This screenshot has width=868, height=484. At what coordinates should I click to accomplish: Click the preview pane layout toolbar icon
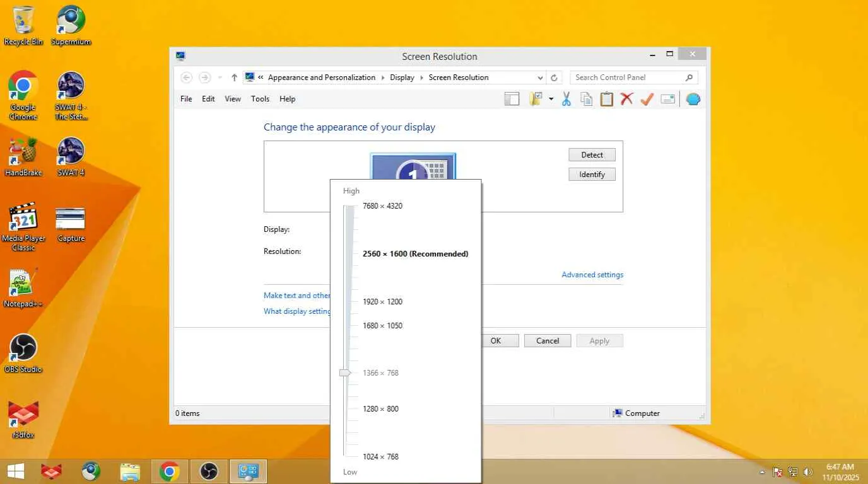pos(512,99)
